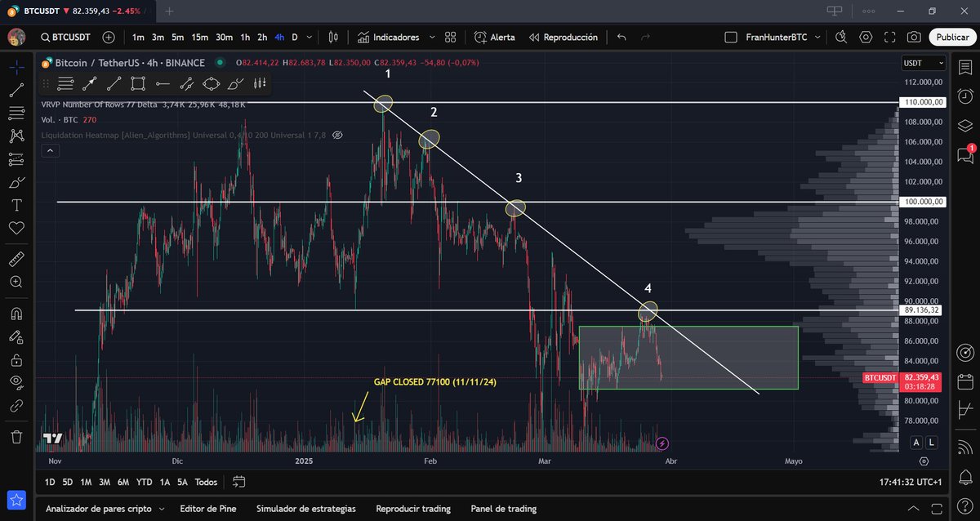Select the ruler measure tool
The height and width of the screenshot is (521, 980).
coord(16,259)
